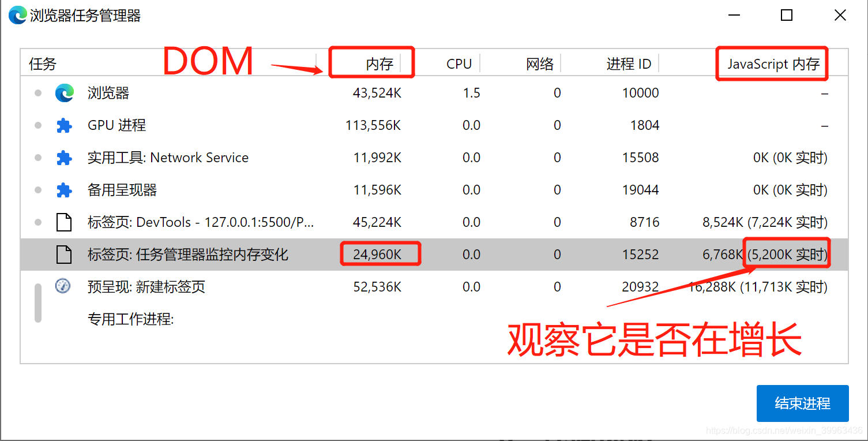This screenshot has width=868, height=441.
Task: Click process ID 1804
Action: point(644,125)
